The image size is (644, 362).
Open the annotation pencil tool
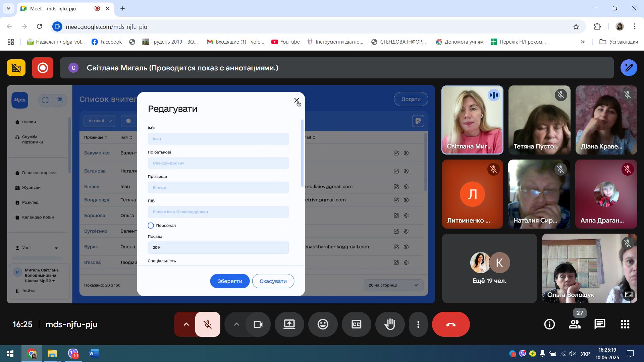point(629,68)
